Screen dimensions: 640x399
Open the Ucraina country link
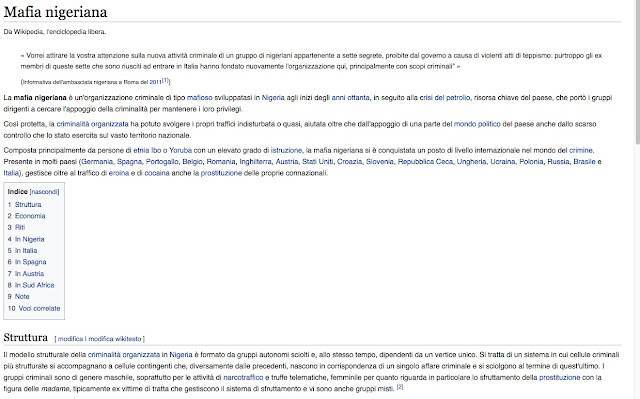502,162
